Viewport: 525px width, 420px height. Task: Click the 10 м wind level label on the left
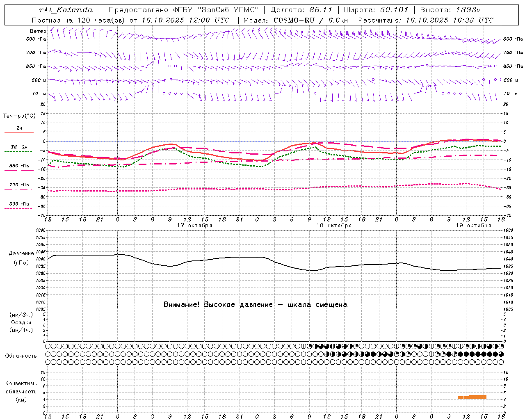click(39, 94)
